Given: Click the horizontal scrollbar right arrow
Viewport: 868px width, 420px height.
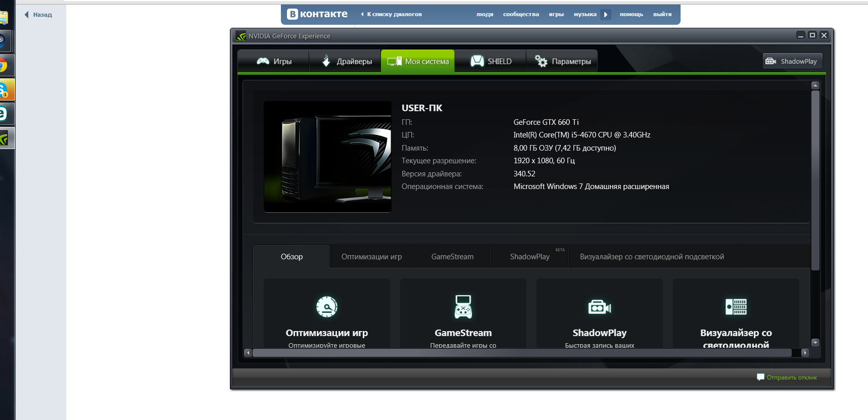Looking at the screenshot, I should coord(805,353).
